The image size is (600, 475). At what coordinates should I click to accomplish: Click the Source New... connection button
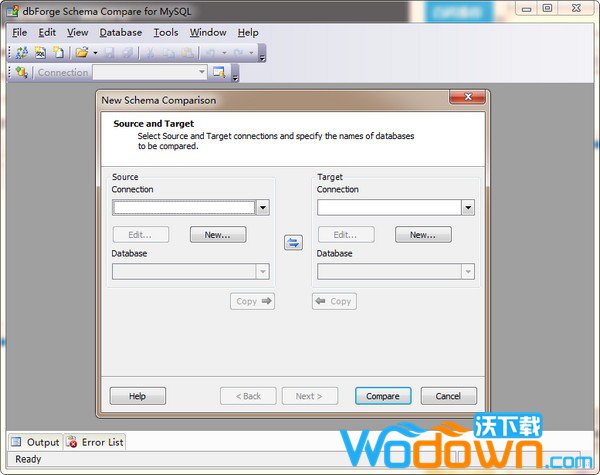point(218,235)
